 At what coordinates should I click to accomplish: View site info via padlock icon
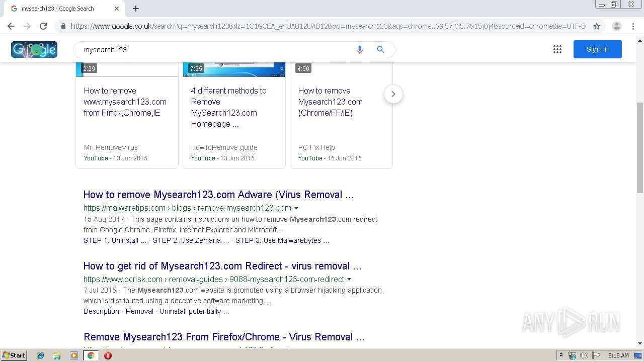63,26
